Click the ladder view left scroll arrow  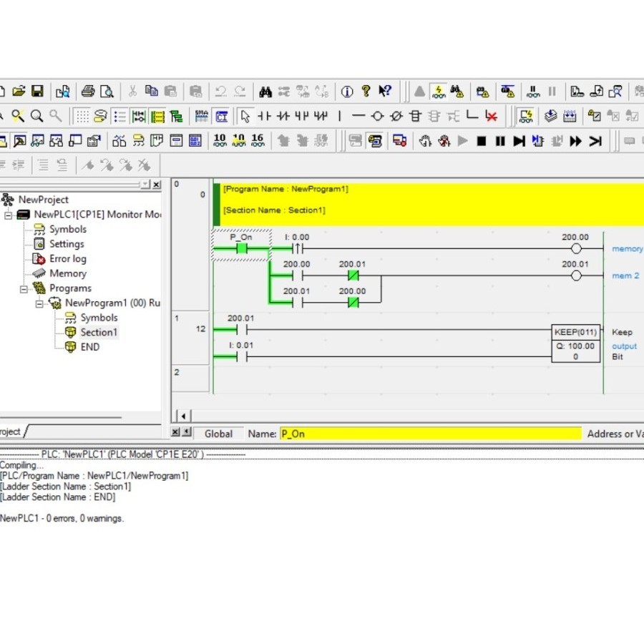tap(183, 416)
